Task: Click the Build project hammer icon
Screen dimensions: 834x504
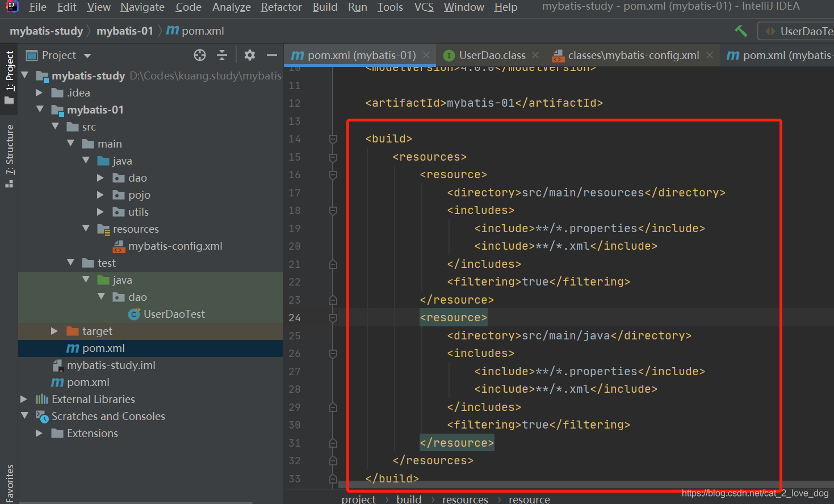Action: click(x=741, y=31)
